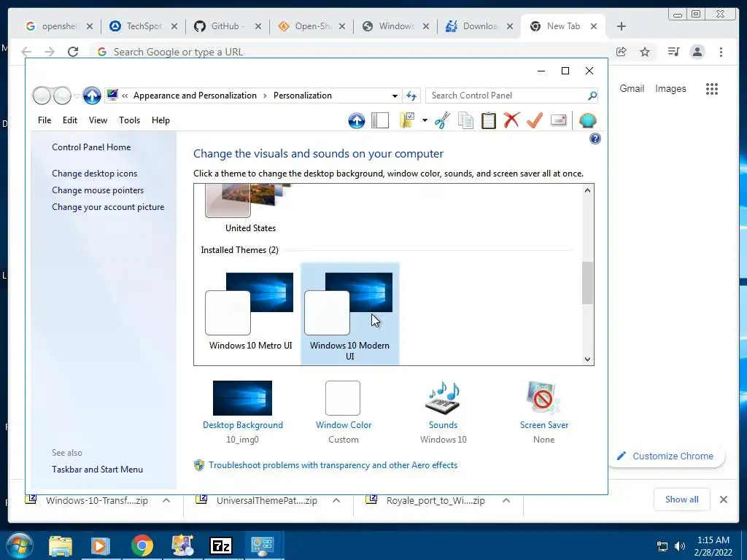The image size is (747, 560).
Task: Expand the address bar history dropdown
Action: coord(395,96)
